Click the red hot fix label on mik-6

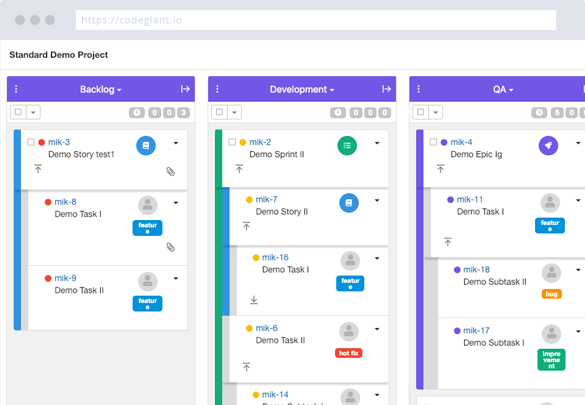point(348,353)
